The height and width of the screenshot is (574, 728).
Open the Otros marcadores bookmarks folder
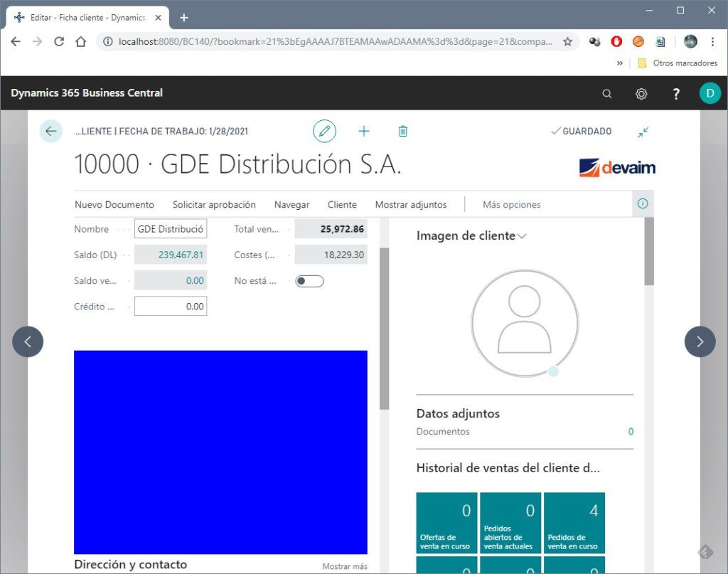pos(678,63)
